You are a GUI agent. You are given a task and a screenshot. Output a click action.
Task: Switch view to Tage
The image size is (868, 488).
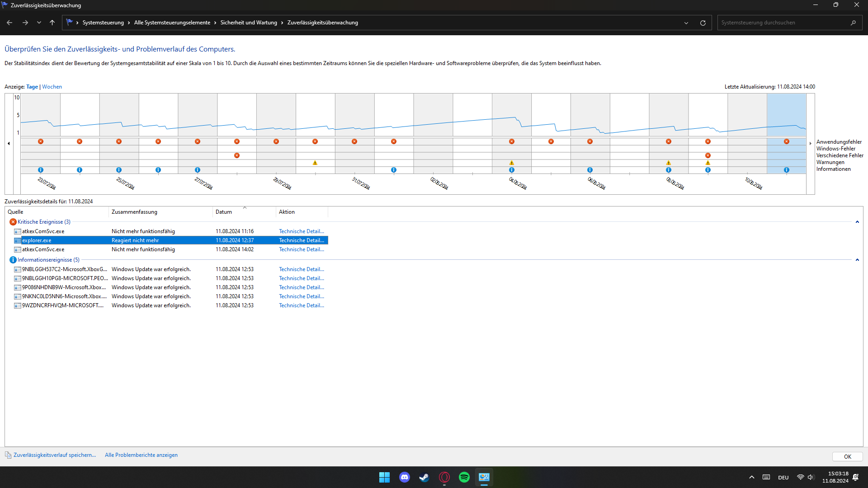pos(32,87)
